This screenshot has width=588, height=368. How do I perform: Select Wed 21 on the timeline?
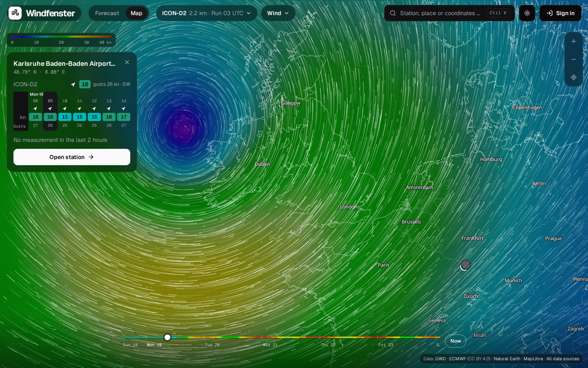(270, 345)
